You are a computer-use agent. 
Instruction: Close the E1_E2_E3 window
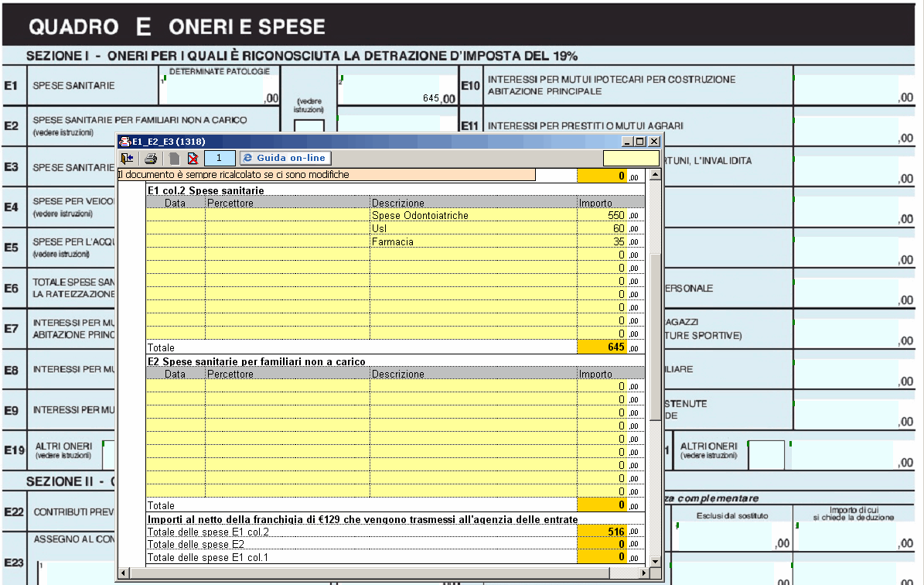coord(653,142)
